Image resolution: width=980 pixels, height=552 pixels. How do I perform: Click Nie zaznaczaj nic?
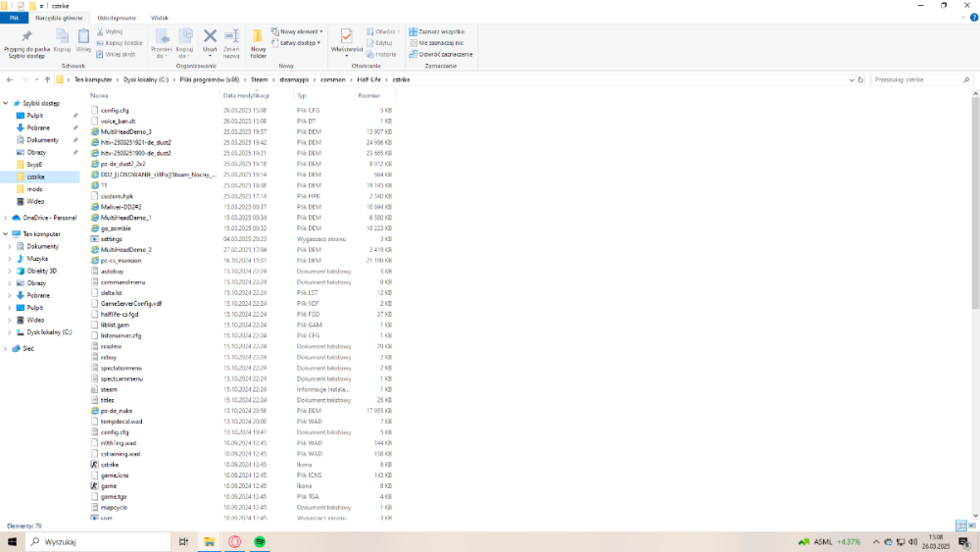tap(436, 42)
